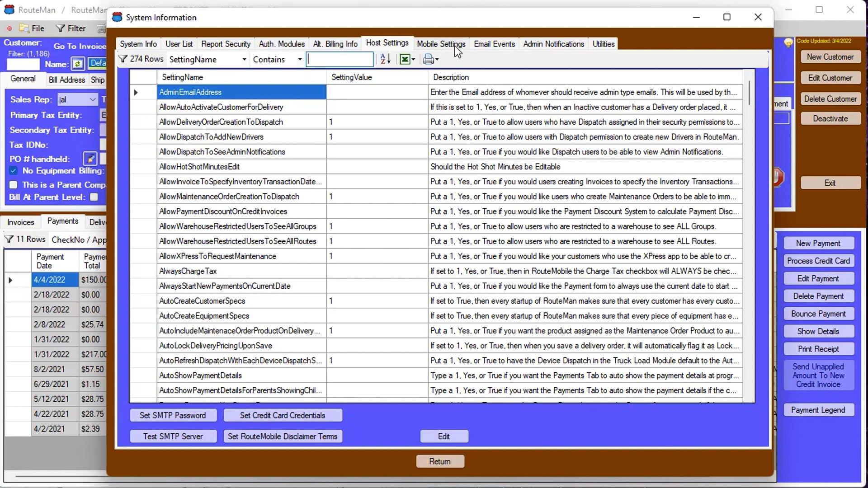Click the Set SMTP Password button
868x488 pixels.
(173, 415)
